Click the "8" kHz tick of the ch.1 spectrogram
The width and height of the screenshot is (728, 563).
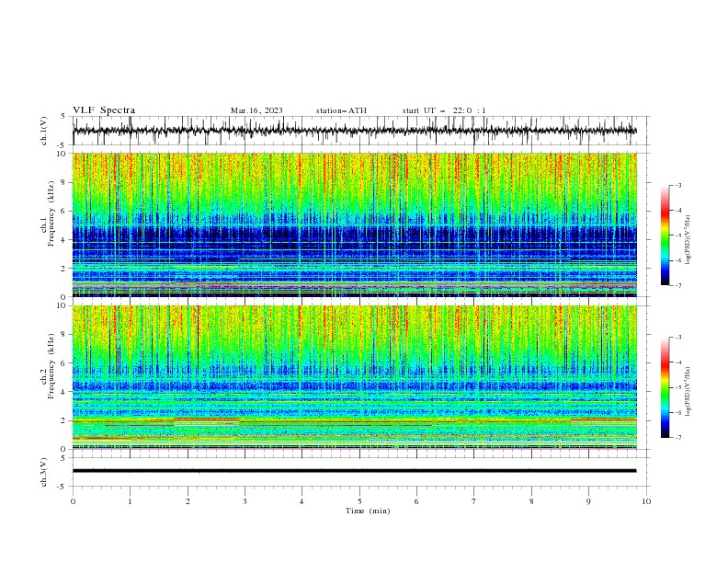coord(63,182)
